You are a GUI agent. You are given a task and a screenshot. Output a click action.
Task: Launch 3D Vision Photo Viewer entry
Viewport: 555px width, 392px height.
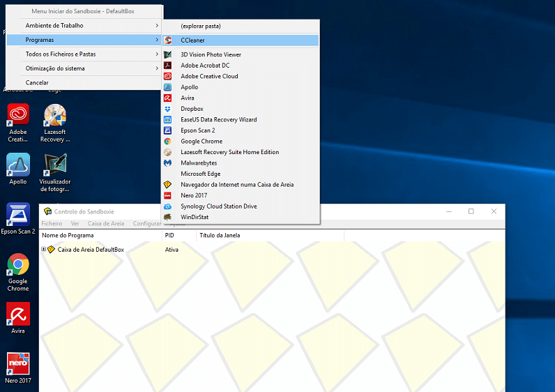241,54
